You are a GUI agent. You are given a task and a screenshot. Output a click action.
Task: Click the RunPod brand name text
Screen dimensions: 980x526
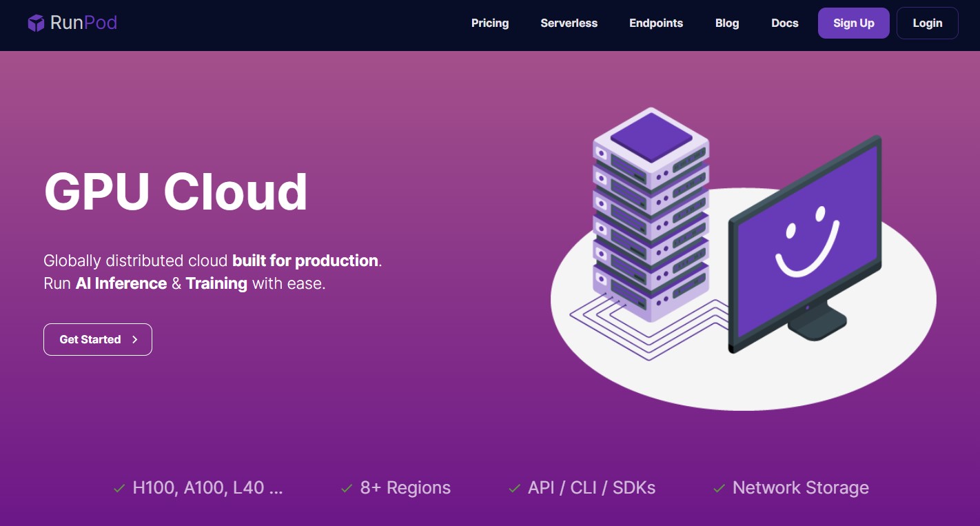[83, 23]
